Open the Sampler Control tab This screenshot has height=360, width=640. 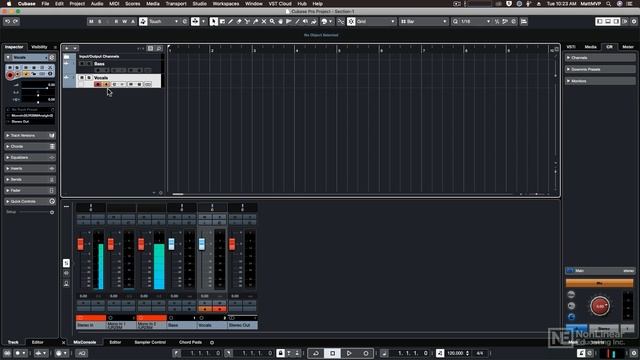coord(150,342)
